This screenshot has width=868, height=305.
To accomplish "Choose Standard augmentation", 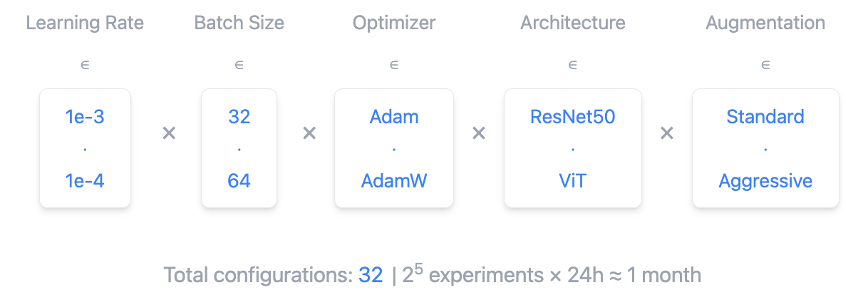I will (x=765, y=117).
